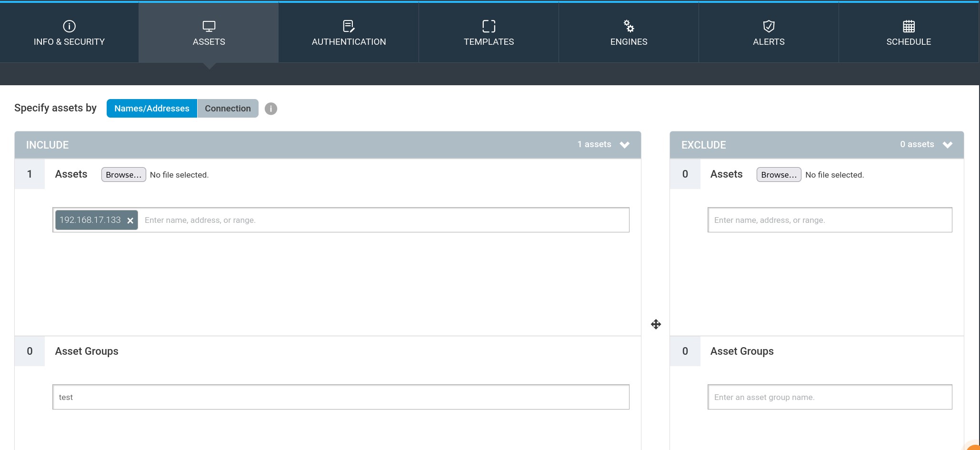This screenshot has width=980, height=450.
Task: Click the Alerts shield icon
Action: [769, 26]
